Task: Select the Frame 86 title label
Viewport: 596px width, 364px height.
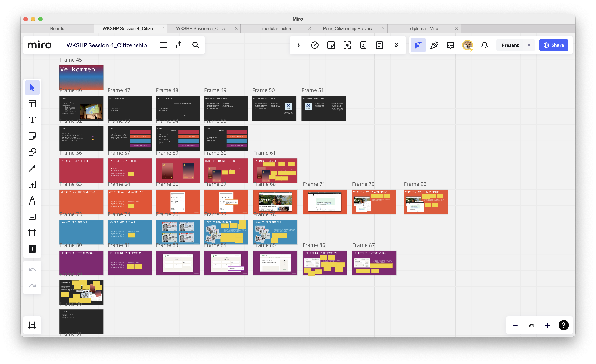Action: tap(314, 245)
